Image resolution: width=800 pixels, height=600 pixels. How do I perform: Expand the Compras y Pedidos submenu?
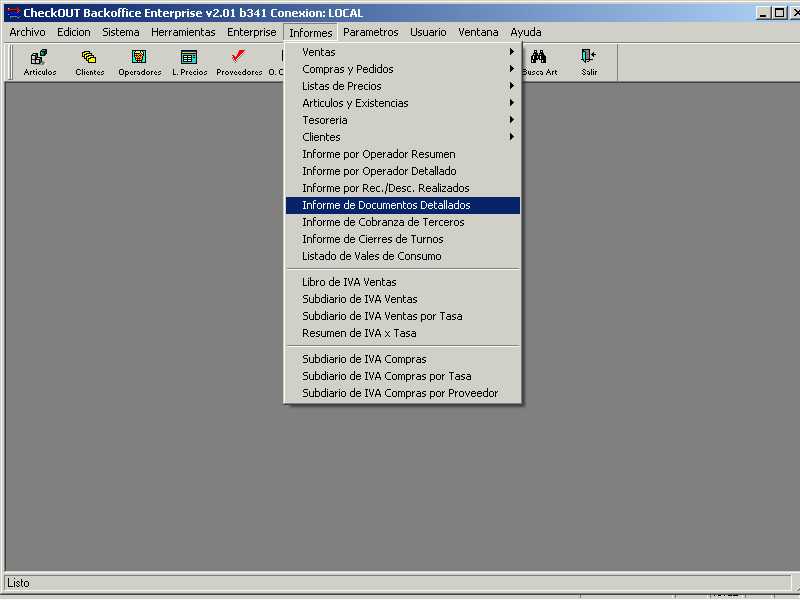tap(403, 69)
